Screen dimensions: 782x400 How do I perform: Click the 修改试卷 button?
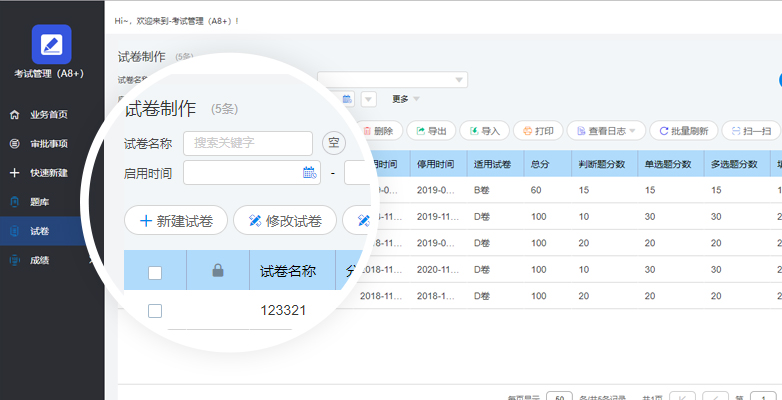coord(284,220)
